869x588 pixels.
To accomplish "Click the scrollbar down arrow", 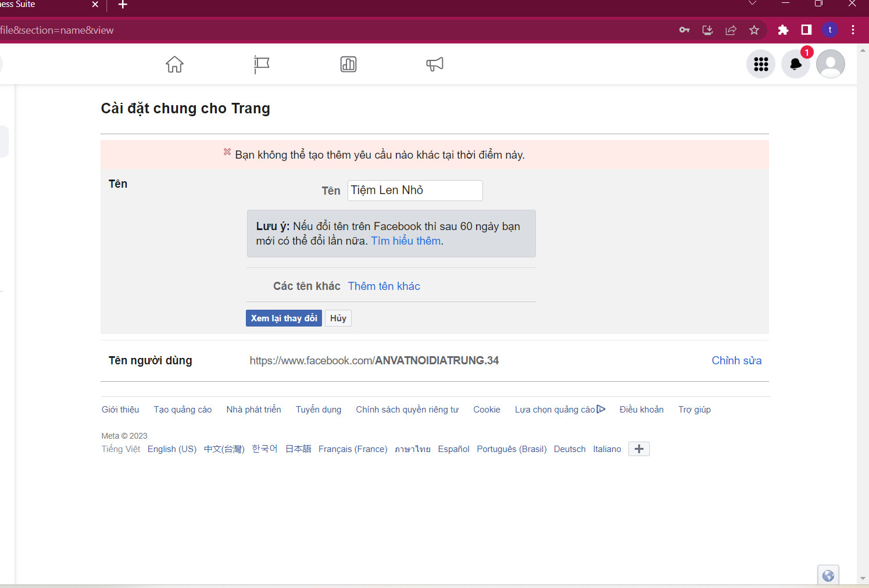I will coord(863,579).
